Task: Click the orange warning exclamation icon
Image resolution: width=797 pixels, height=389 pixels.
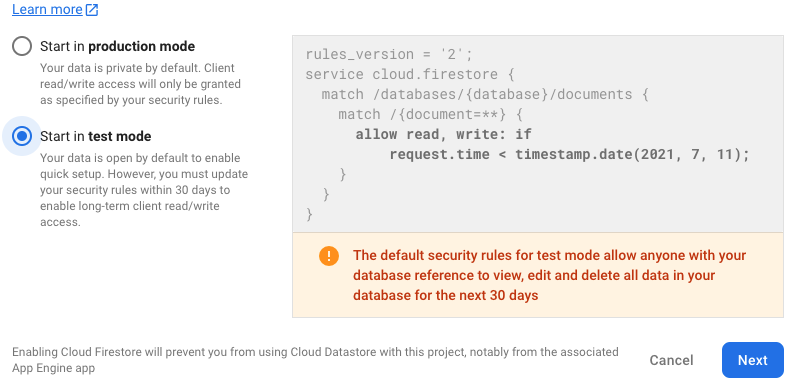Action: 329,256
